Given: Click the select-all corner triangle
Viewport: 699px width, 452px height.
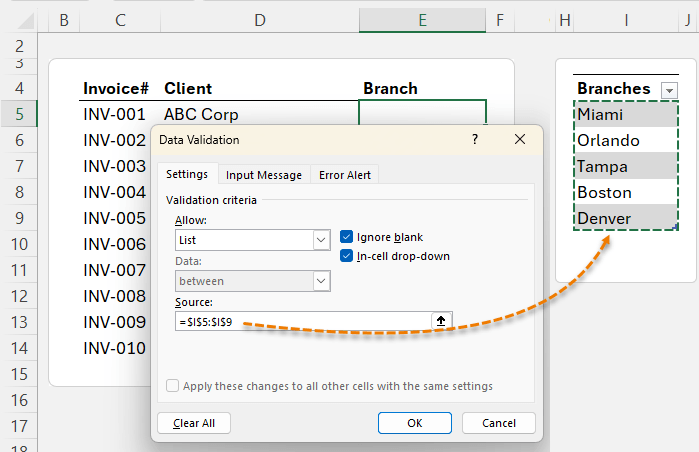Looking at the screenshot, I should click(x=25, y=21).
